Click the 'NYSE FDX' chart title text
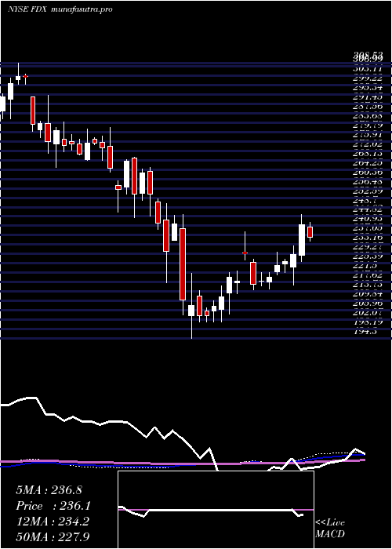Viewport: 392px width, 549px height. [27, 9]
